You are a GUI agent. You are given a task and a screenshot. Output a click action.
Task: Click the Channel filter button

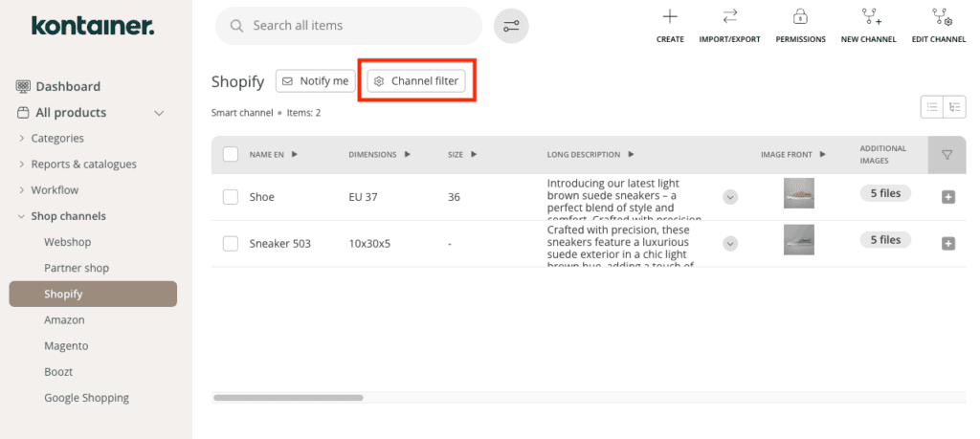click(416, 81)
